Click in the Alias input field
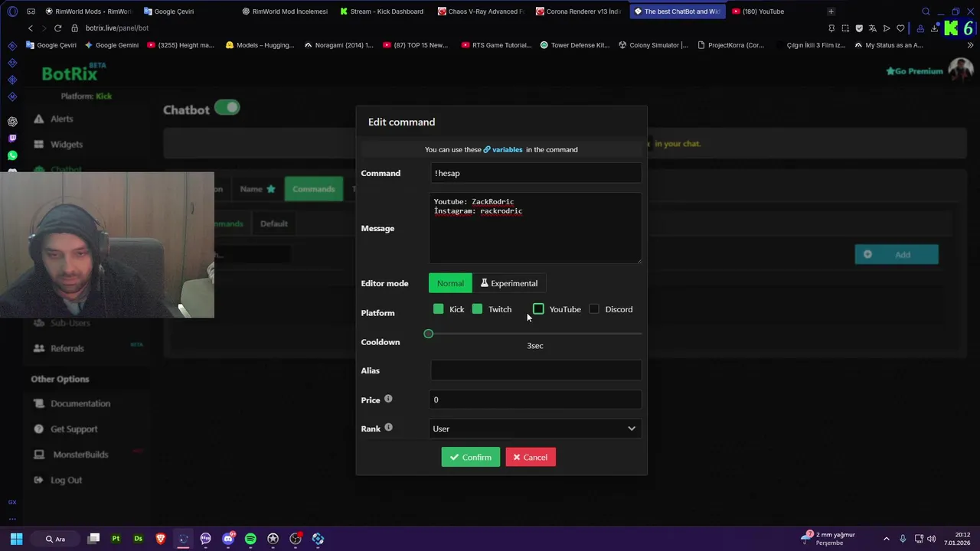980x551 pixels. coord(535,370)
